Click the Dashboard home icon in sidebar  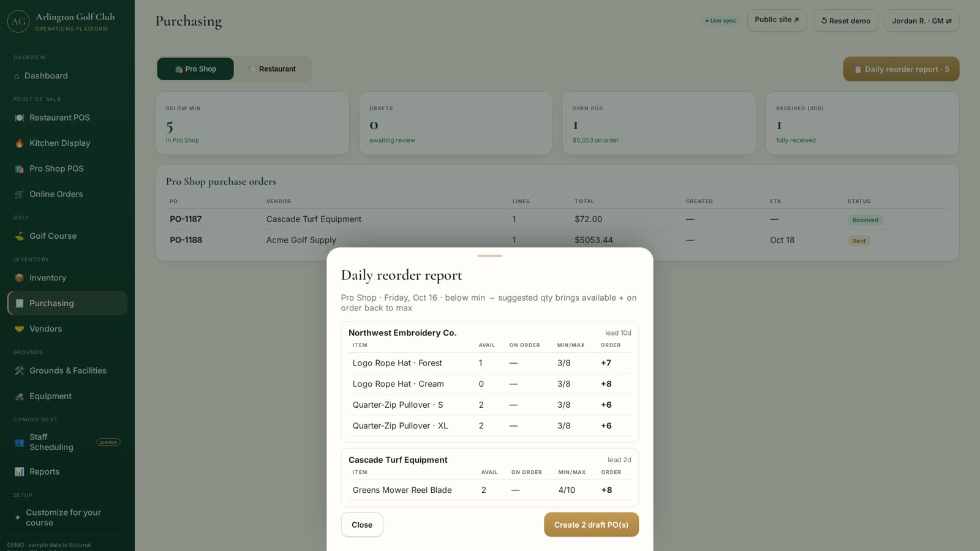click(x=17, y=76)
